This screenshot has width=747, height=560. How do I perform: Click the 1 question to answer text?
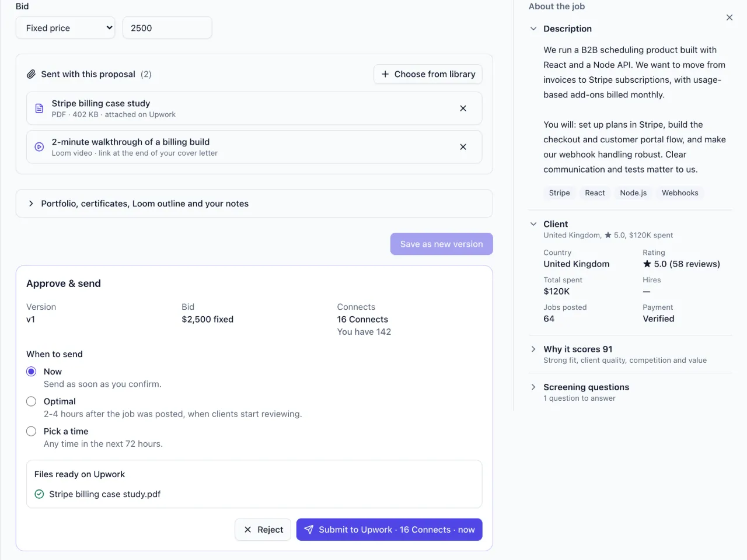click(580, 398)
